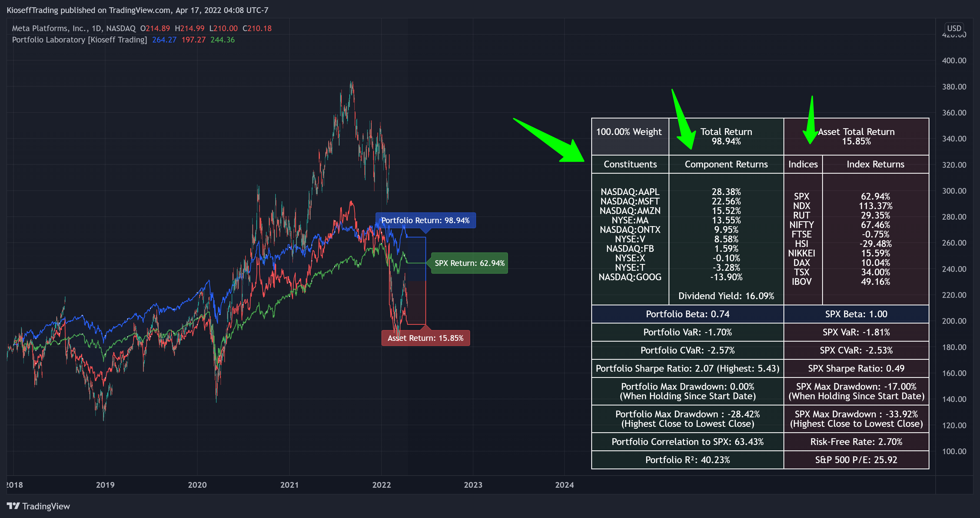Click the 300.00 price axis label
This screenshot has height=518, width=980.
click(954, 191)
